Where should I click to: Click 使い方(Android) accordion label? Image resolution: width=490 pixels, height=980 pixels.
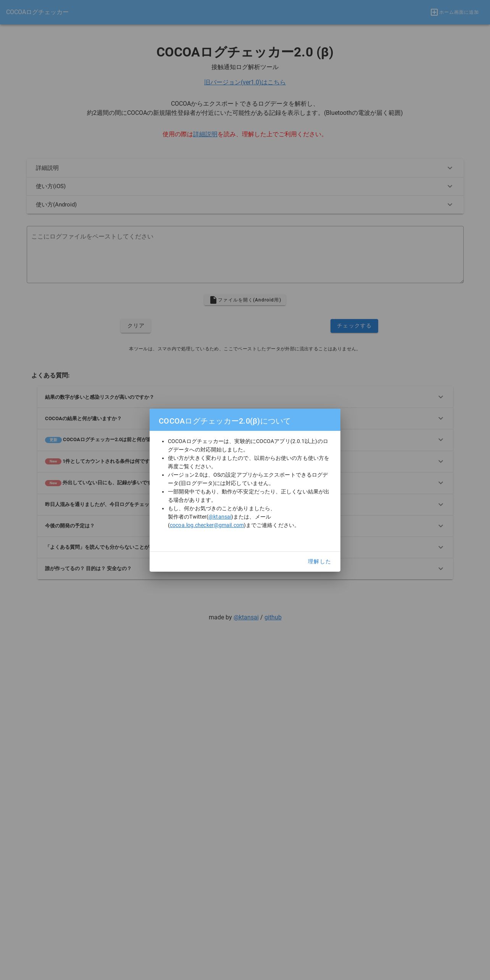(x=56, y=205)
